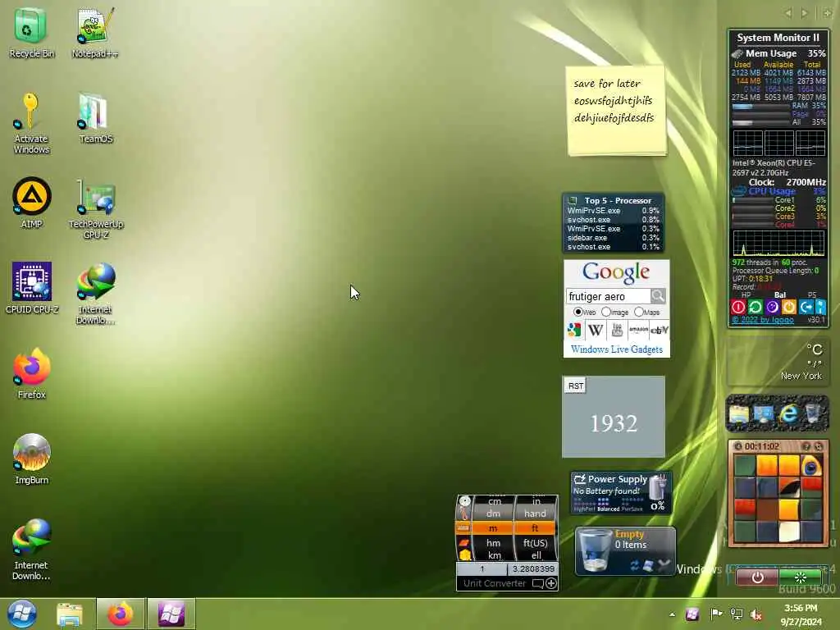Show hidden system tray icons arrow
Screen dimensions: 840x630
[672, 614]
